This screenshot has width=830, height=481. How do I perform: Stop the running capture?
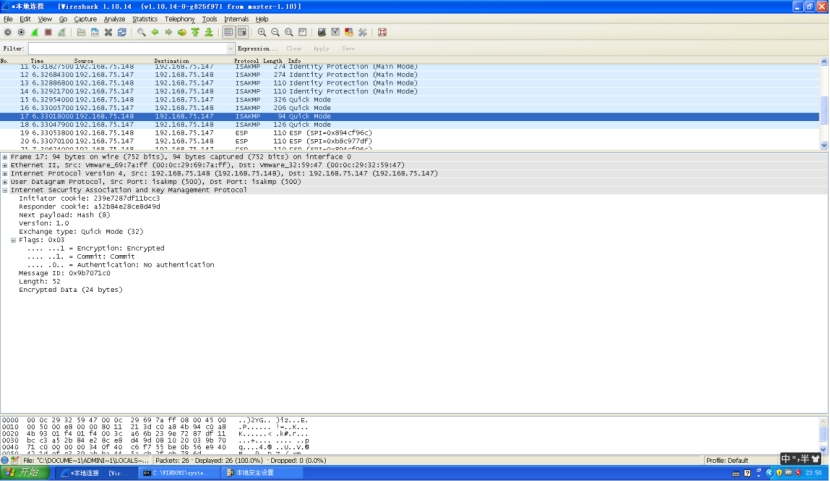coord(47,32)
